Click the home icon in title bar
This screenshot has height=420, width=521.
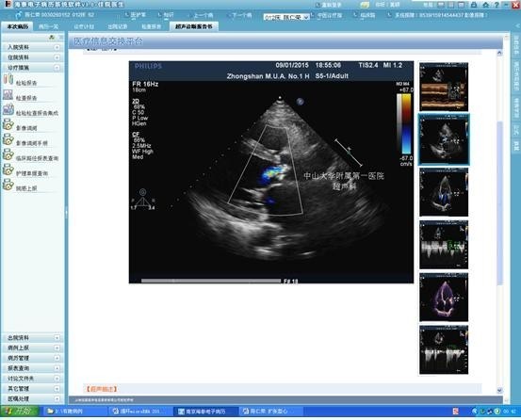pyautogui.click(x=485, y=5)
